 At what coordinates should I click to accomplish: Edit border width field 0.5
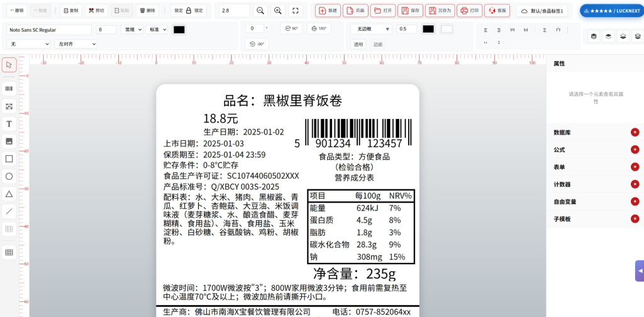[407, 29]
